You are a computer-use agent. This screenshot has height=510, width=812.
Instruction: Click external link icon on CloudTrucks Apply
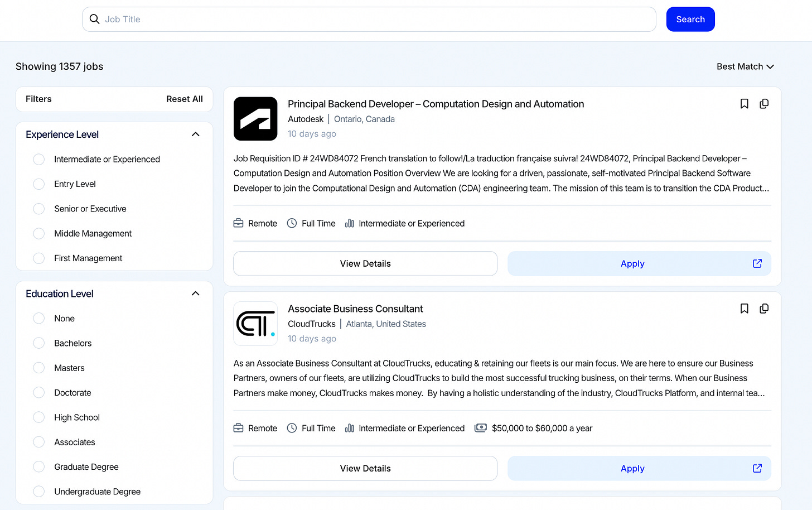pos(757,468)
